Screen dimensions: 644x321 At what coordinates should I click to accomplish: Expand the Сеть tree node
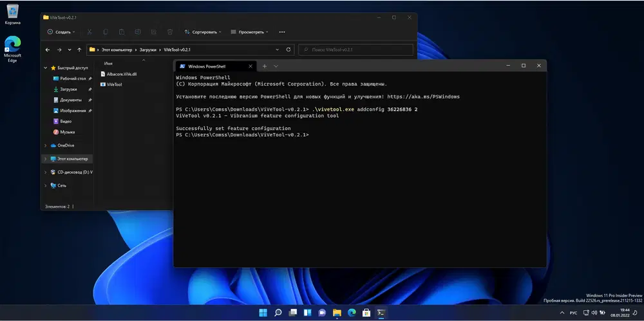point(46,185)
